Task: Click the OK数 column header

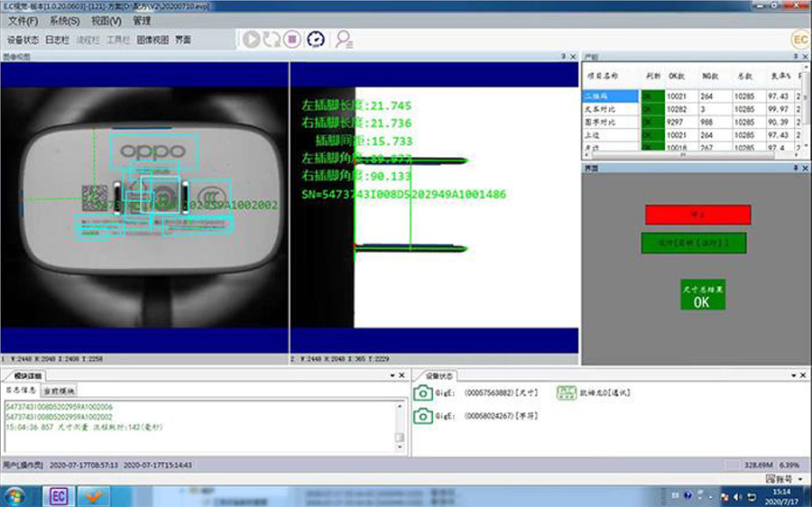Action: click(x=677, y=76)
